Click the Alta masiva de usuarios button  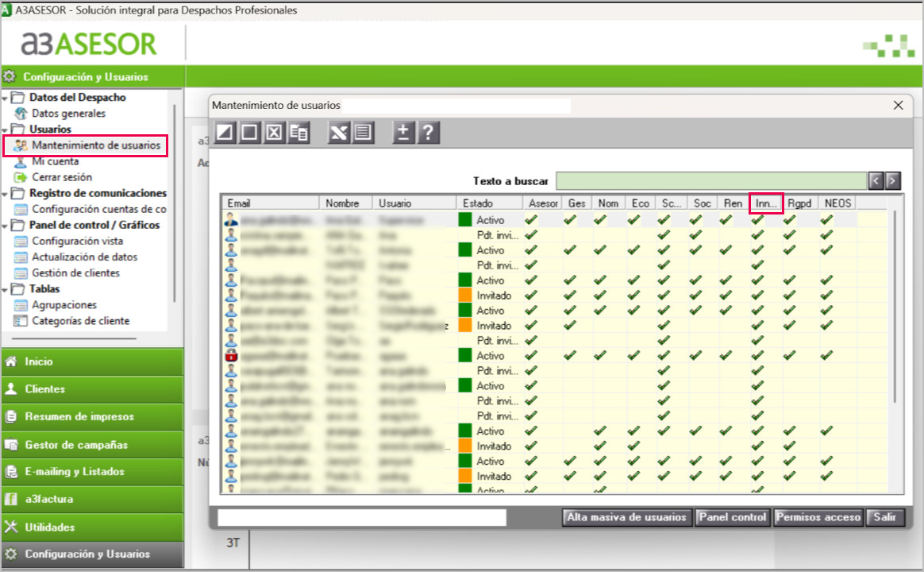point(626,517)
